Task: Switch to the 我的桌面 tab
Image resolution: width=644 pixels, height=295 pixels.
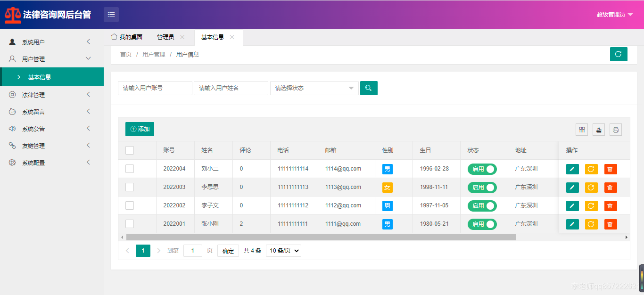Action: [x=127, y=37]
